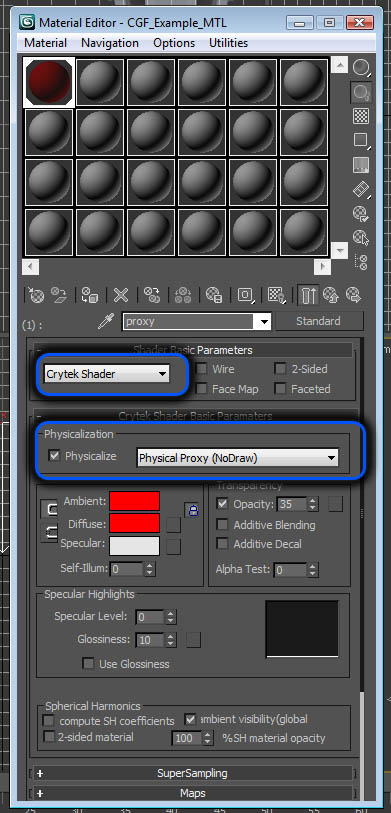Expand the SuperSampling rollout
391x813 pixels.
(x=192, y=773)
